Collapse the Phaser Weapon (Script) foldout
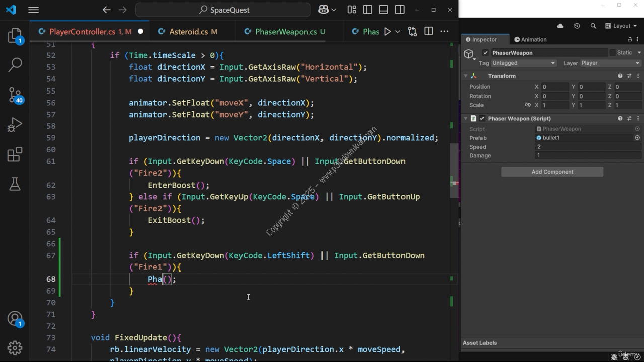This screenshot has width=644, height=362. coord(465,118)
